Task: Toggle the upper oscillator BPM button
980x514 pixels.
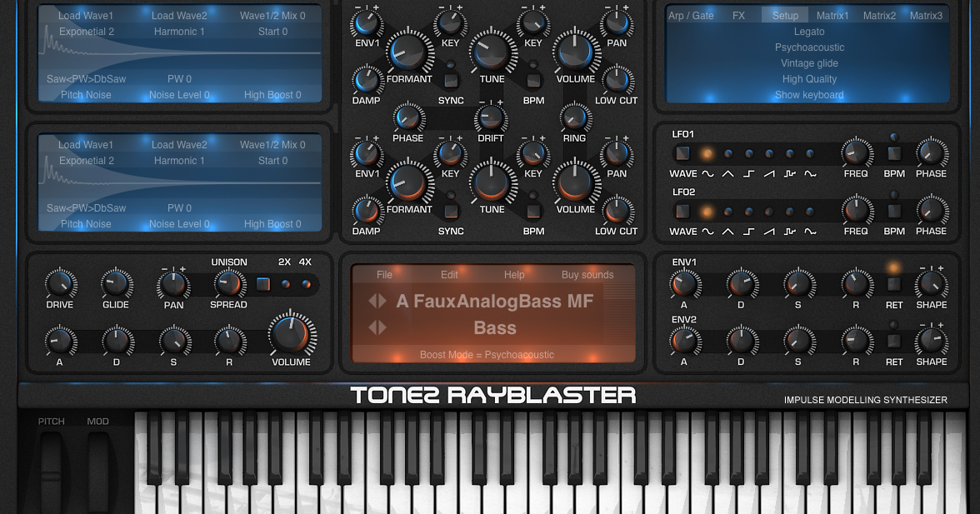Action: 533,80
